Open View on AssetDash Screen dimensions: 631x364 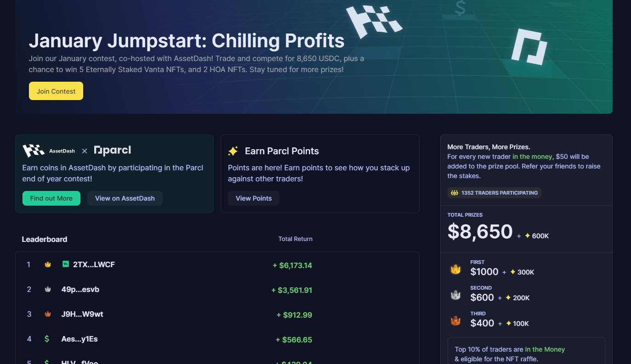(125, 198)
